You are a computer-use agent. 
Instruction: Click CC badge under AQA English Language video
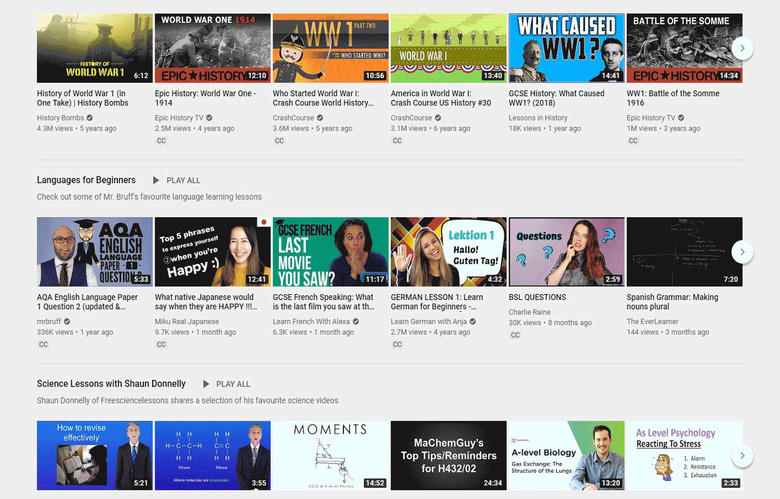coord(43,344)
